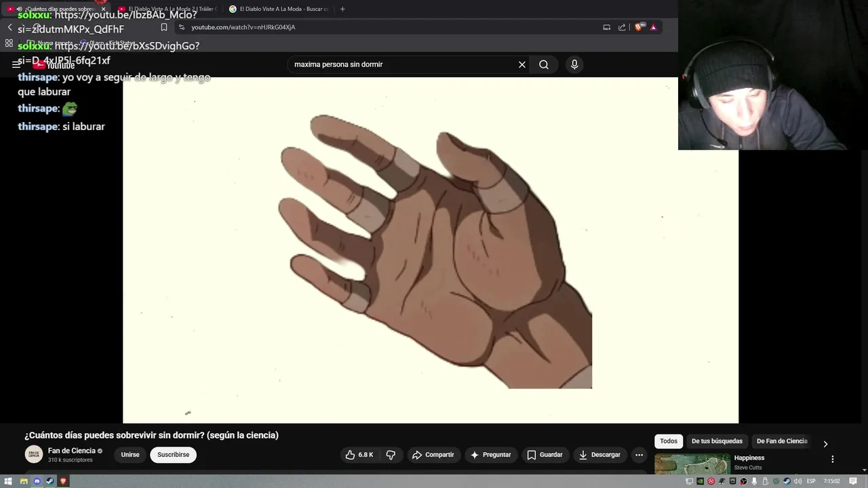Open Discord from the taskbar
The width and height of the screenshot is (868, 488).
tap(37, 481)
